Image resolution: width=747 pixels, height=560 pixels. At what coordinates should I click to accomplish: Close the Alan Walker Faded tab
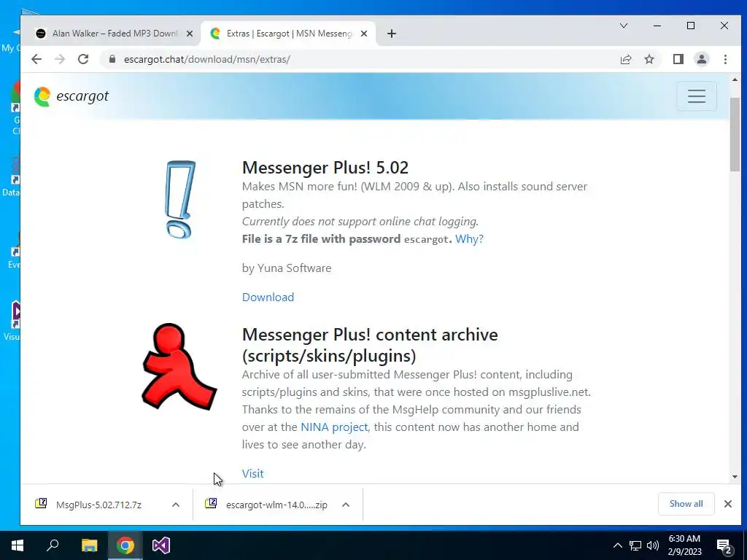(189, 34)
